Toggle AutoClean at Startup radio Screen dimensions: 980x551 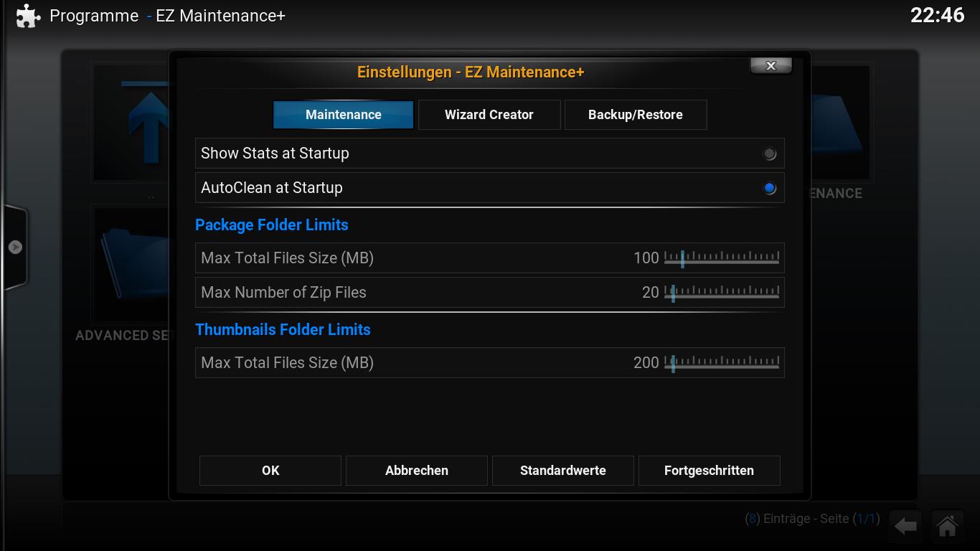point(770,188)
